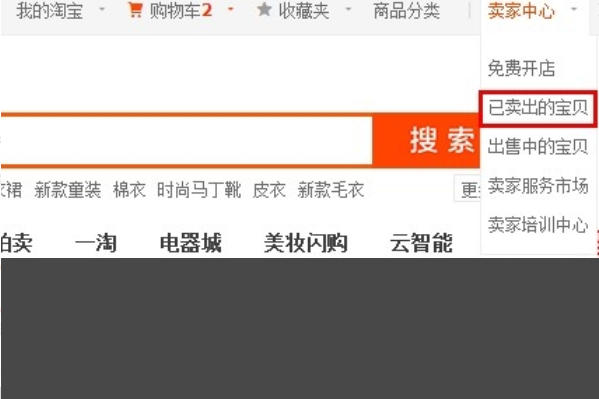Open 我的淘宝 menu
Screen dimensions: 599x399
(49, 11)
